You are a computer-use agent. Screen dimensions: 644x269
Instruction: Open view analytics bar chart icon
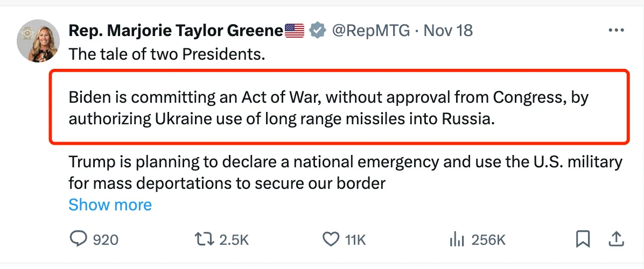[457, 239]
